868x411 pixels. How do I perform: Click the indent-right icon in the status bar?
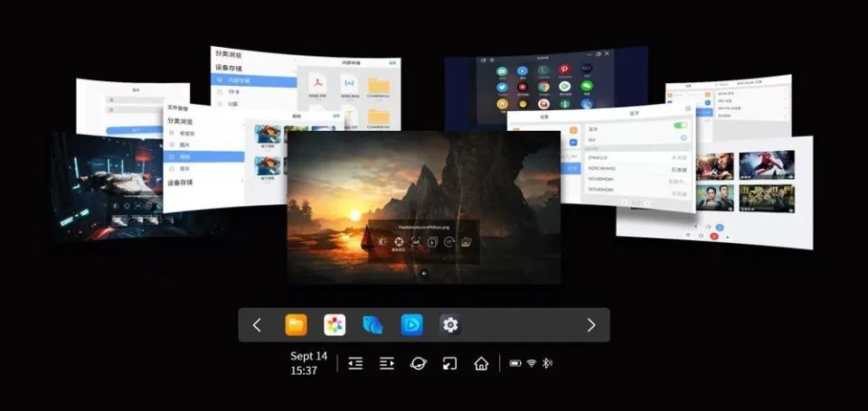[x=387, y=363]
